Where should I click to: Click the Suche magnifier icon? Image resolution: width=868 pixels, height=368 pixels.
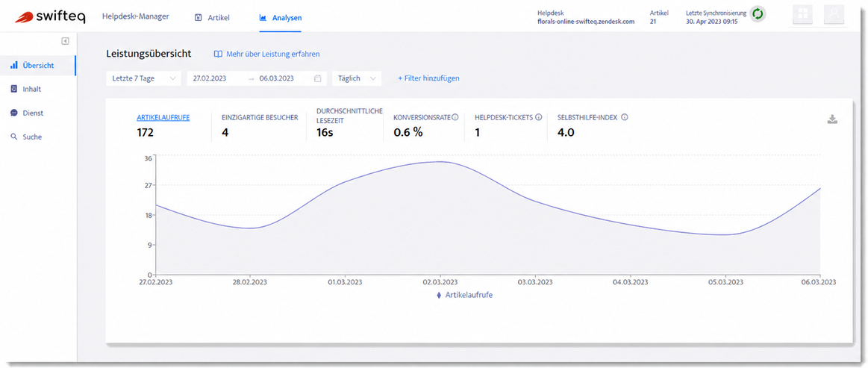coord(14,137)
